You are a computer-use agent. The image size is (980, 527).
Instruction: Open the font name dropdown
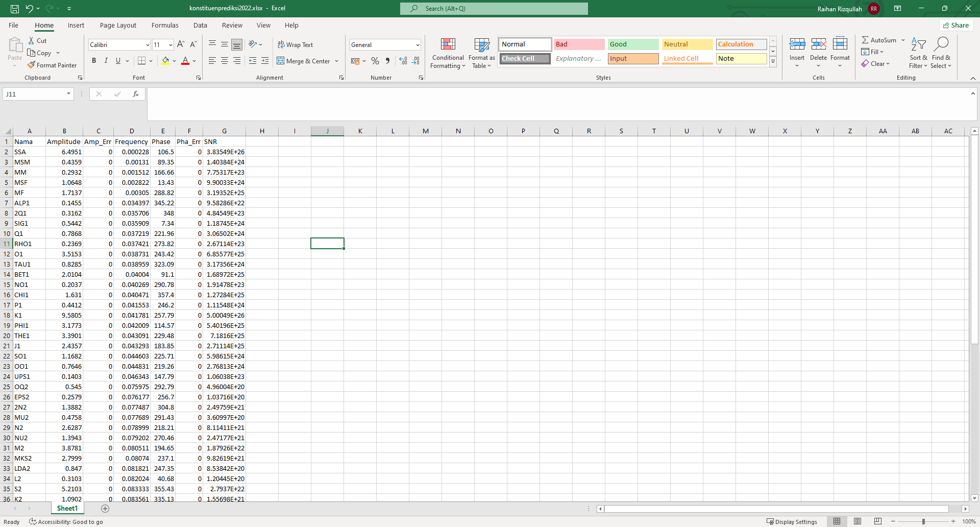[x=148, y=45]
